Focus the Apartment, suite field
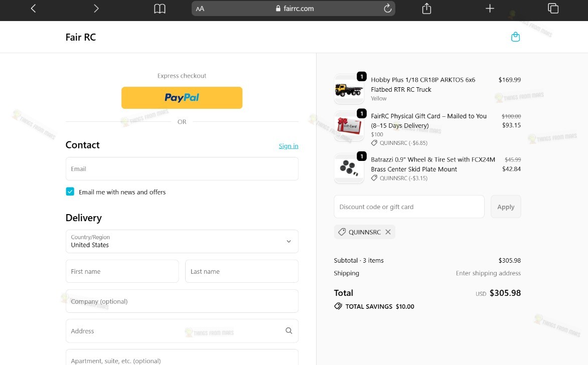The width and height of the screenshot is (588, 365). point(182,357)
